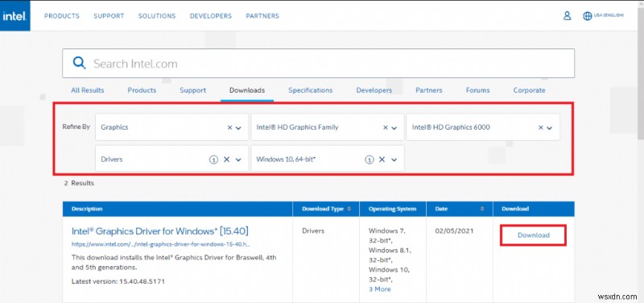Screen dimensions: 644x303
Task: Switch to the Developers results tab
Action: point(374,90)
